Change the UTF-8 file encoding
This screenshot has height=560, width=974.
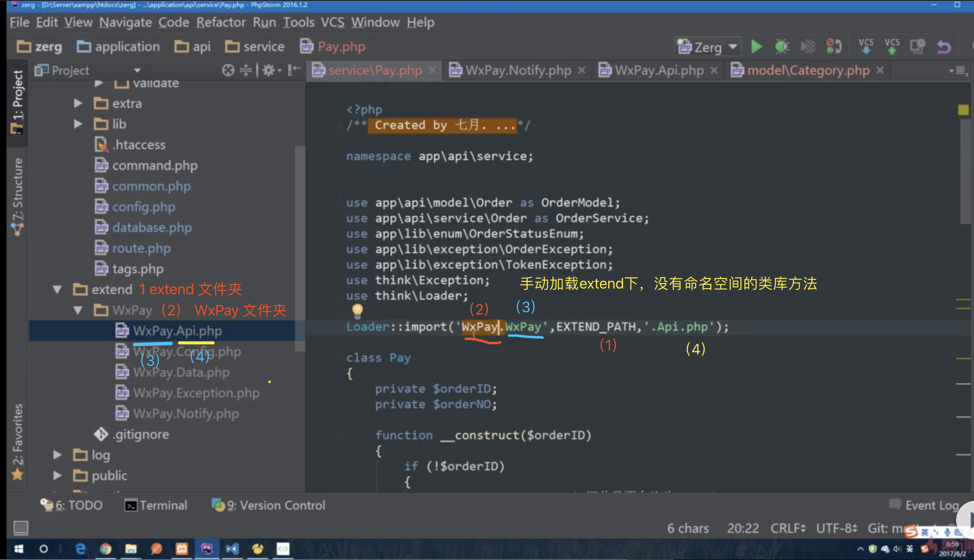click(x=837, y=528)
